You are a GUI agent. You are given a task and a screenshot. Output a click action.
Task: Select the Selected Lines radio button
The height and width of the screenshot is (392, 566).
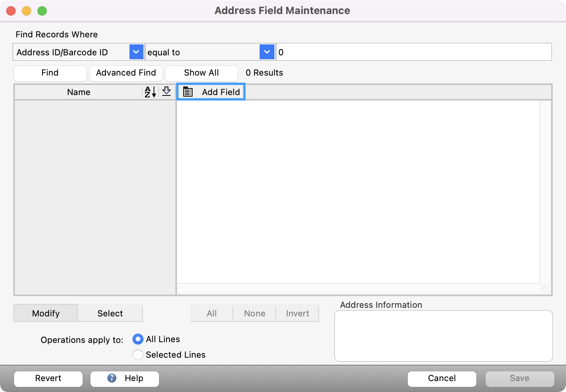(x=138, y=355)
